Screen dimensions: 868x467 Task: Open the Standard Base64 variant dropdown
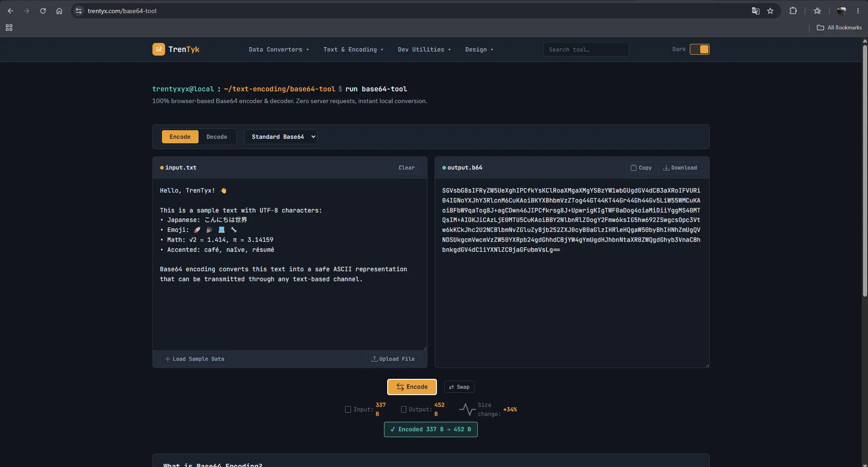[281, 137]
